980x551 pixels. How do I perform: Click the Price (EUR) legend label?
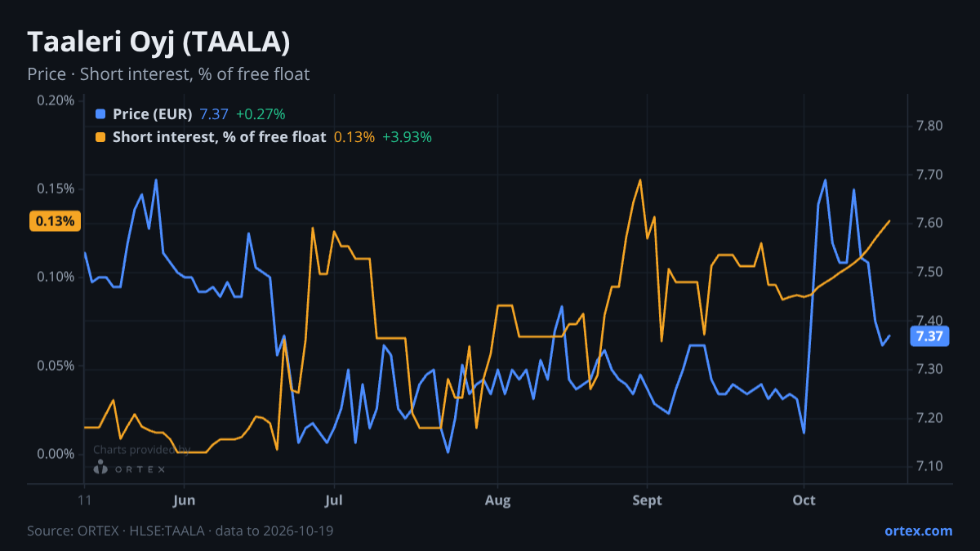pos(153,114)
